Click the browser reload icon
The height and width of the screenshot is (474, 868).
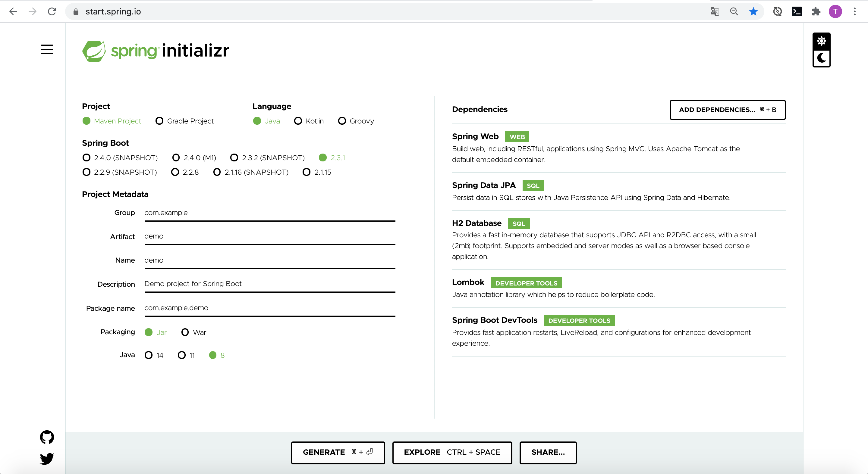(52, 11)
